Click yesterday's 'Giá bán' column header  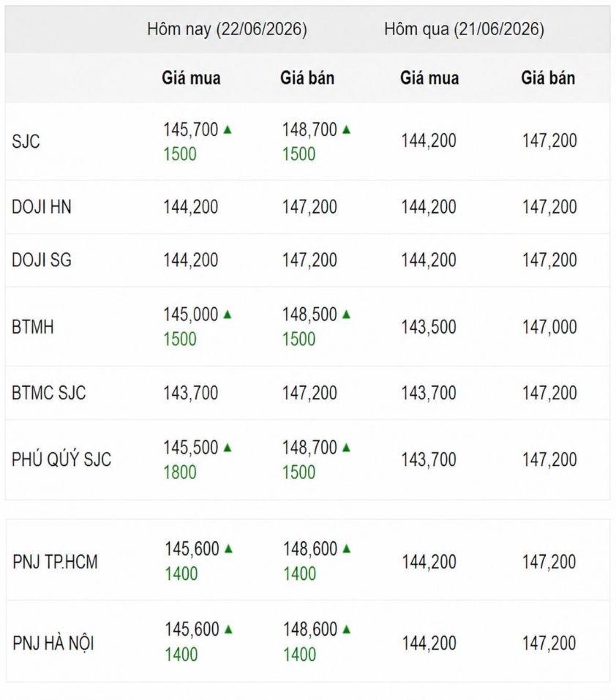(548, 78)
